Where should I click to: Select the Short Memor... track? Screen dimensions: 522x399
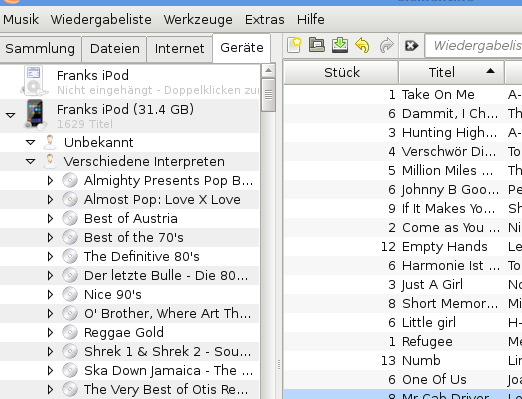point(403,304)
